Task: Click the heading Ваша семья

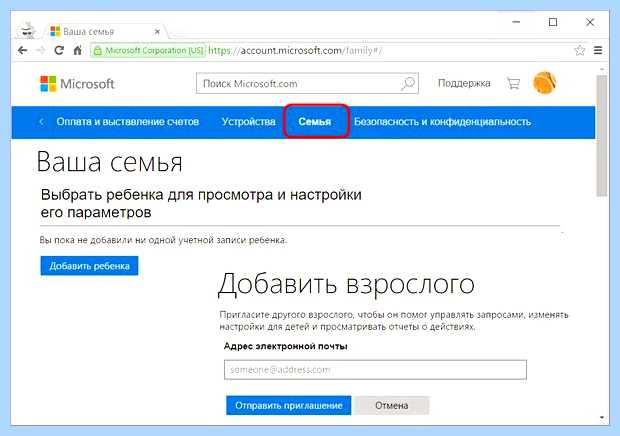Action: click(x=110, y=162)
